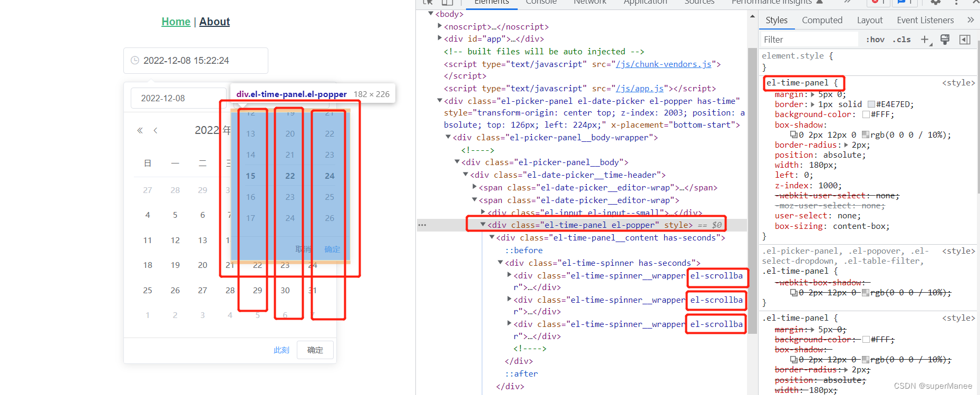
Task: Select second 25 in the time spinner
Action: (x=329, y=197)
